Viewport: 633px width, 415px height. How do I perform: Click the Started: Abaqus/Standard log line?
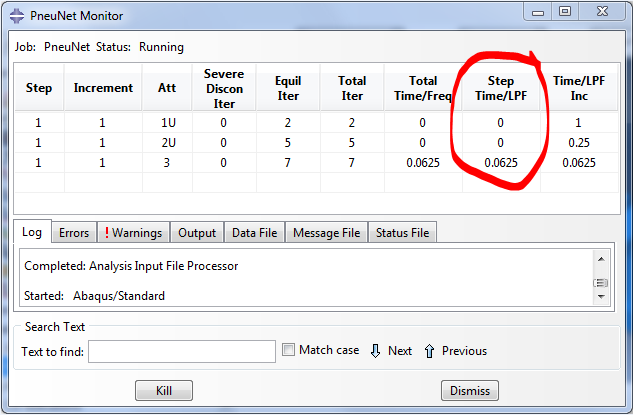[94, 296]
